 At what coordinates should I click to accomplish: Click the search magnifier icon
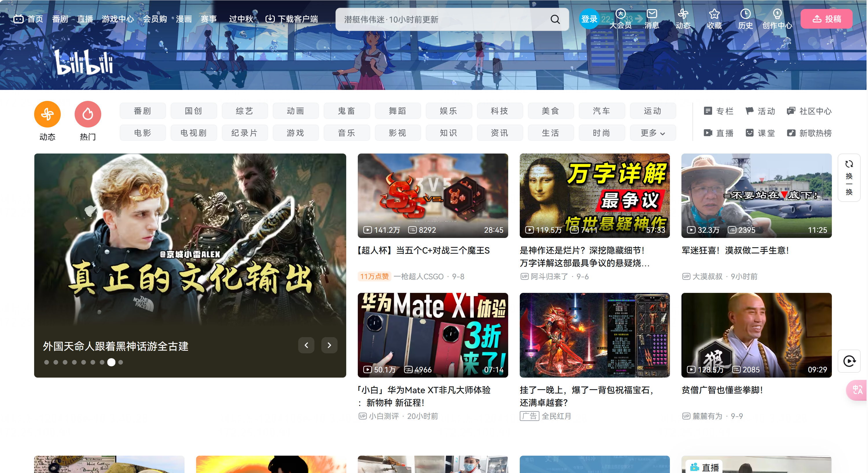tap(555, 20)
